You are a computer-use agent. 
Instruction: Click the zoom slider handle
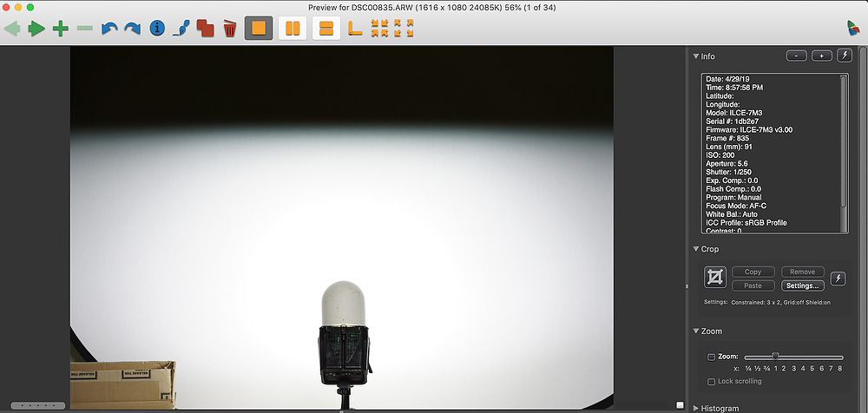pos(775,357)
